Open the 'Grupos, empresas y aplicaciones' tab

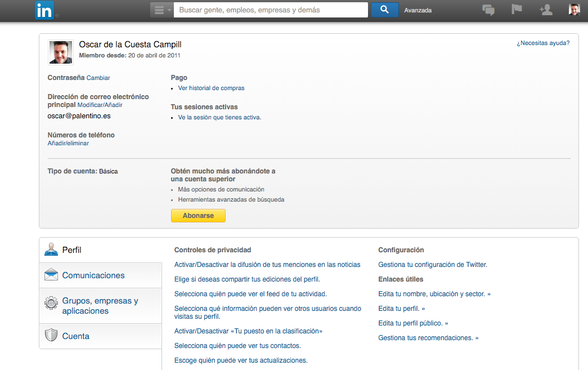point(100,306)
